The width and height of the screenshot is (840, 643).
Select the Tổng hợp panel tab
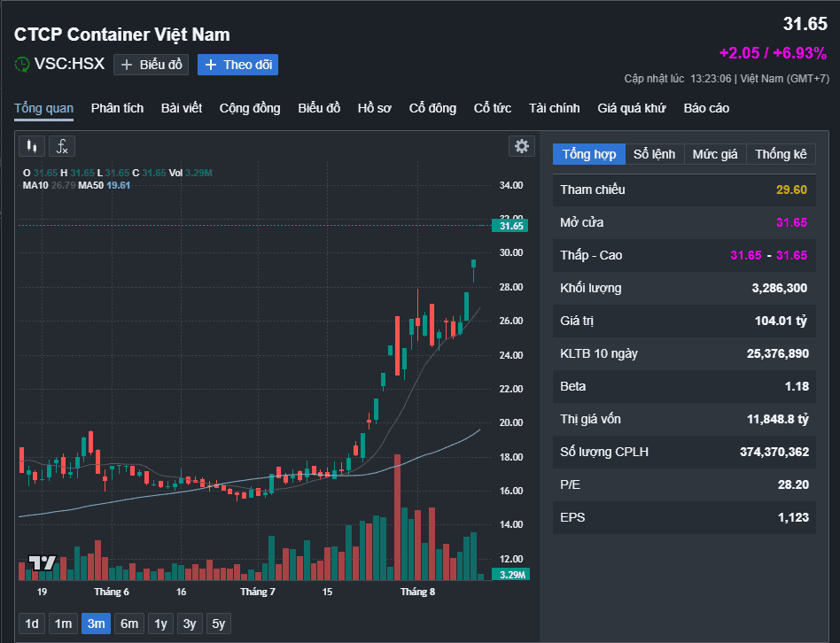pos(589,154)
